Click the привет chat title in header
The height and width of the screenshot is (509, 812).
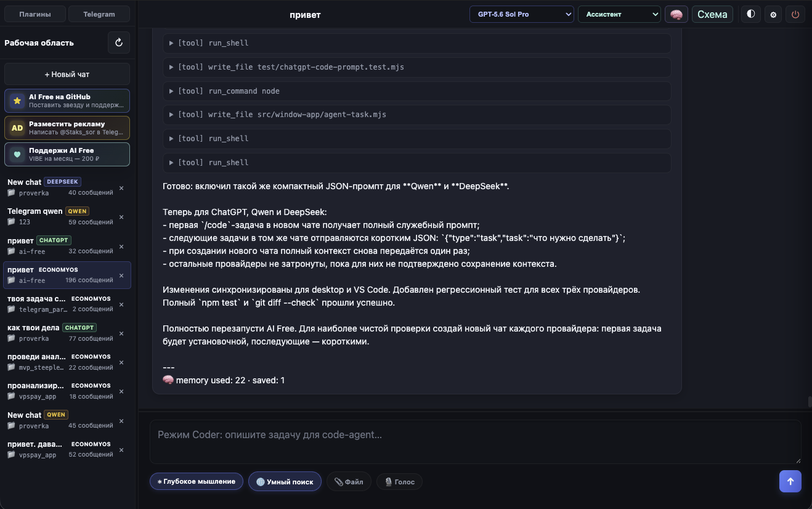305,15
